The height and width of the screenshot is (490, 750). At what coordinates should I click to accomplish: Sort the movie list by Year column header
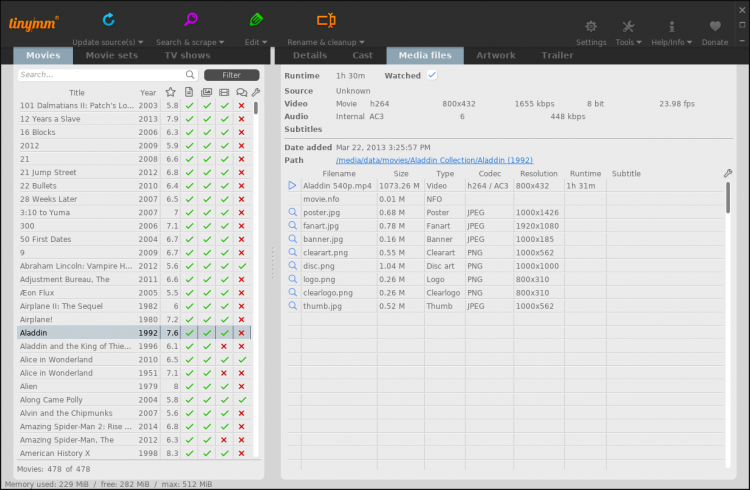[x=148, y=92]
